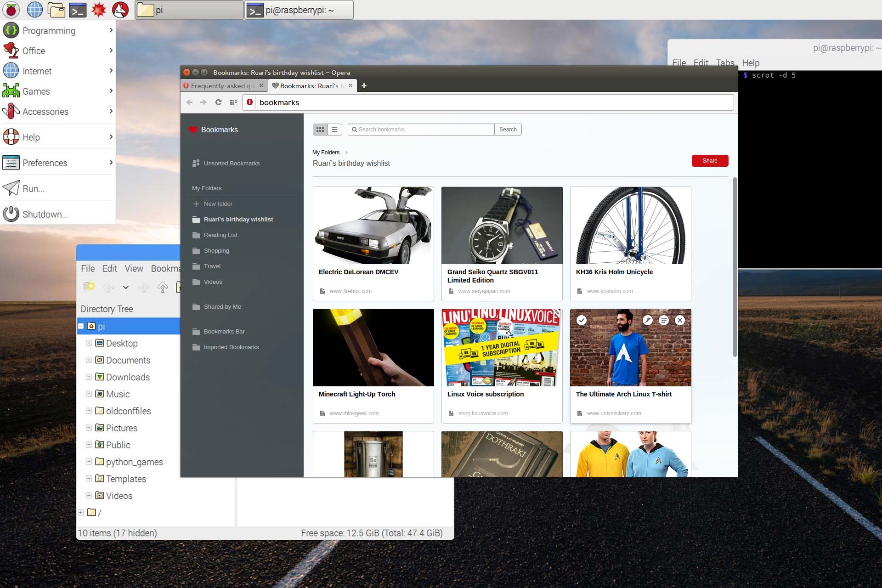The width and height of the screenshot is (882, 588).
Task: Open the Reading List folder
Action: [215, 235]
